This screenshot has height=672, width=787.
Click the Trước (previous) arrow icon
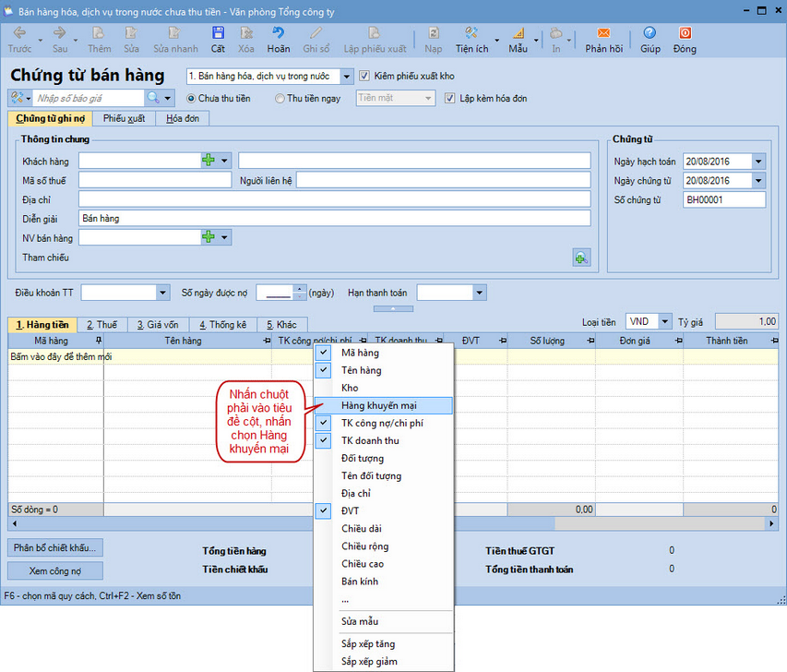(19, 33)
